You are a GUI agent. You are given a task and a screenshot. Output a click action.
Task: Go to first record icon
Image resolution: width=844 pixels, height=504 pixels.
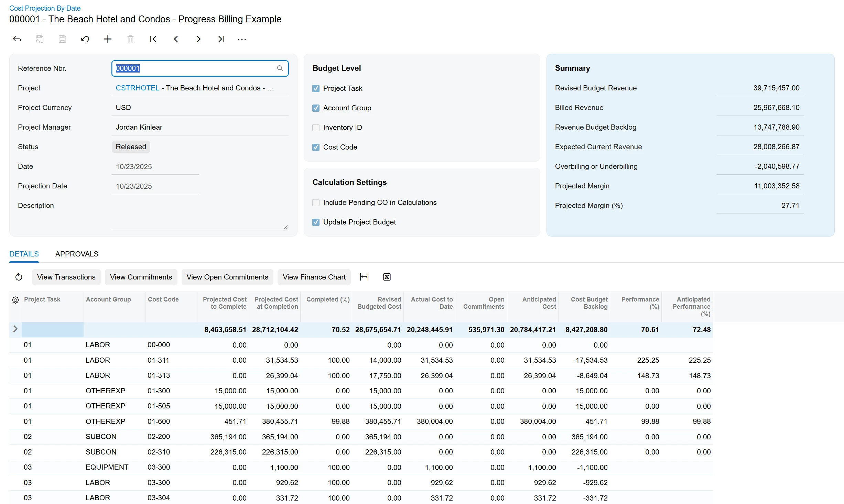coord(153,39)
